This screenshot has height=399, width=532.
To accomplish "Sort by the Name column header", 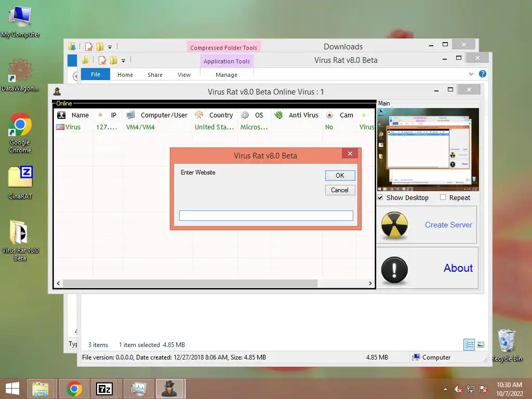I will [80, 115].
